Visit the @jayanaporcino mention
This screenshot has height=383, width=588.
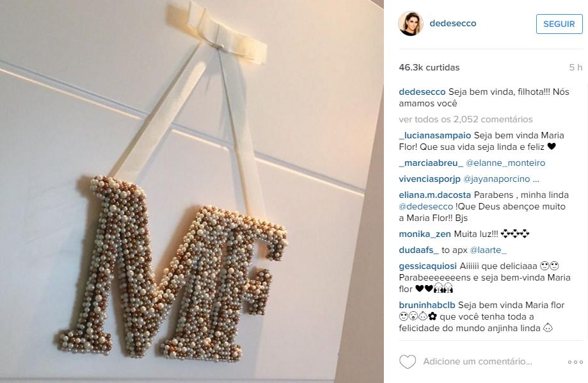(x=497, y=179)
